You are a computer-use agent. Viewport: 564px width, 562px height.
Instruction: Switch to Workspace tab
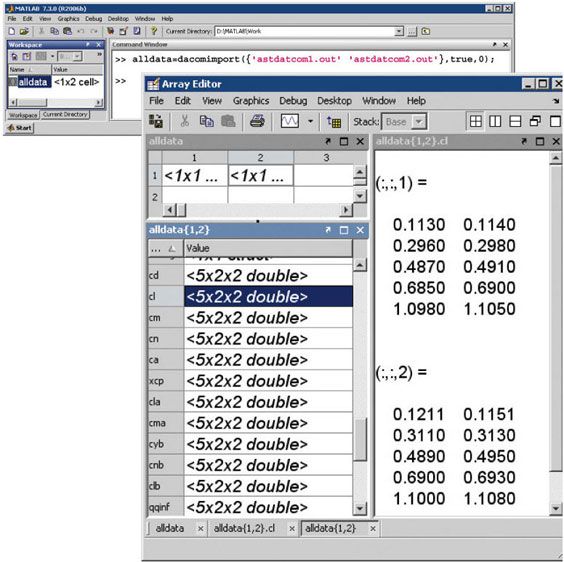pyautogui.click(x=23, y=115)
